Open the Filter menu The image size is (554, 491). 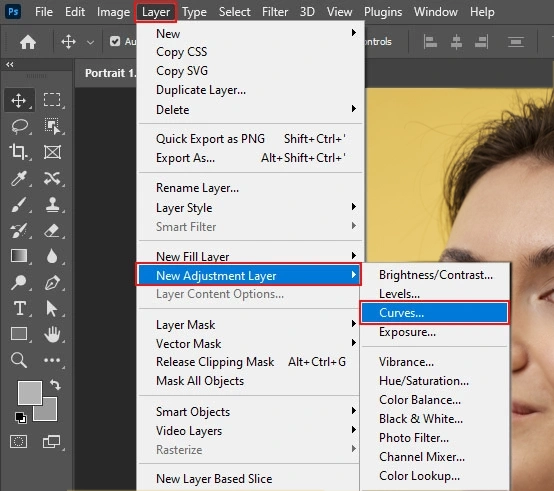pyautogui.click(x=275, y=12)
